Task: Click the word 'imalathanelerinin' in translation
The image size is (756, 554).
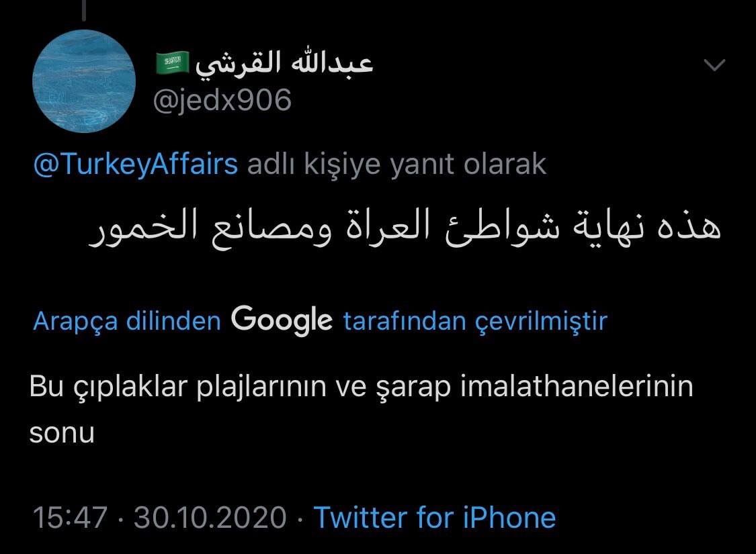Action: 577,386
